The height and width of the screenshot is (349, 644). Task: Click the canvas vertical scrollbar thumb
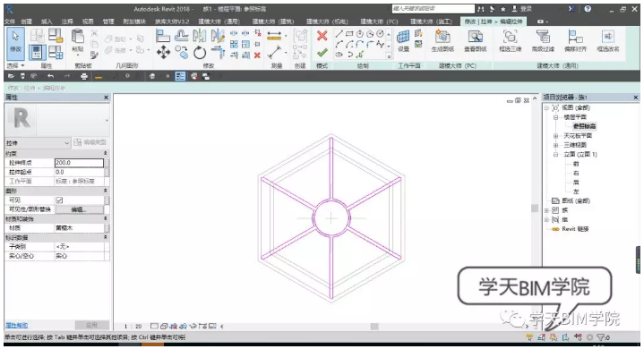(535, 209)
